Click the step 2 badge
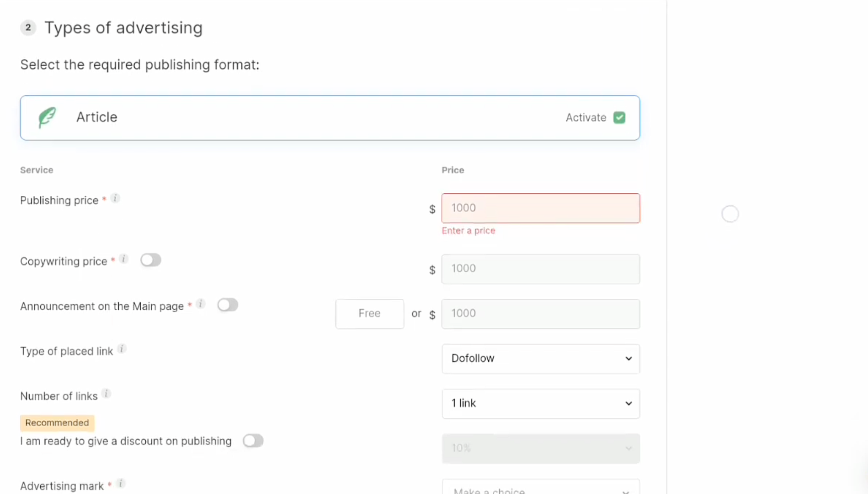Screen dimensions: 868x494 (x=28, y=28)
